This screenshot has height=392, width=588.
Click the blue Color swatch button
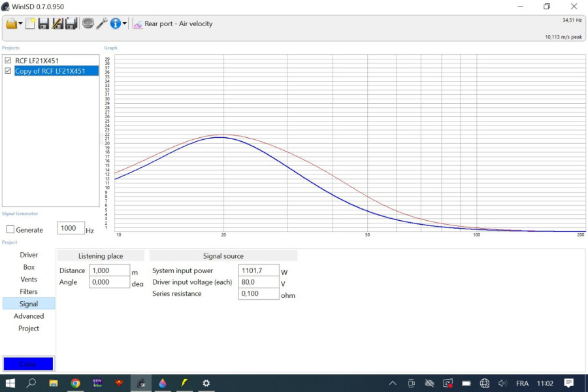coord(28,364)
